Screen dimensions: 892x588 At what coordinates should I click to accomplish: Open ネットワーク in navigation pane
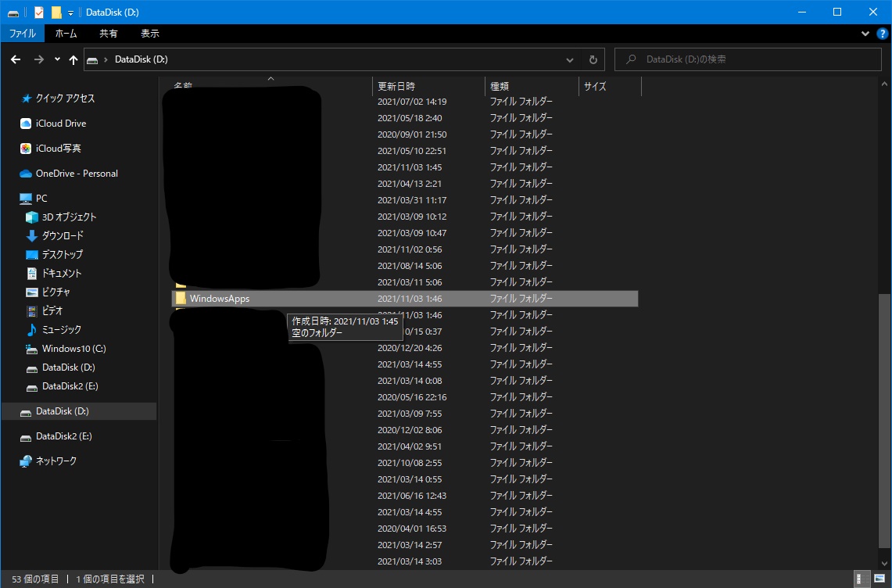(x=56, y=461)
